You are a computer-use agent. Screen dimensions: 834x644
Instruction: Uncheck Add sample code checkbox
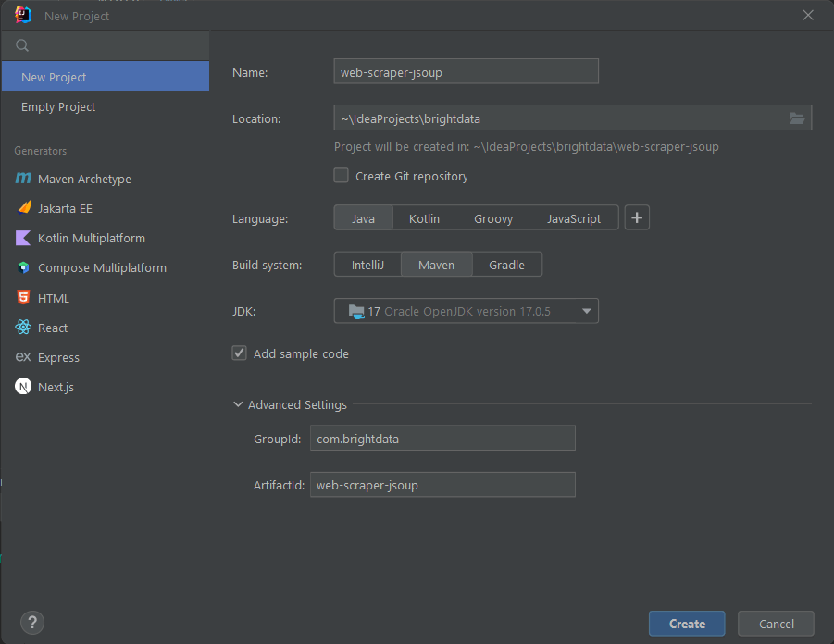pos(240,353)
